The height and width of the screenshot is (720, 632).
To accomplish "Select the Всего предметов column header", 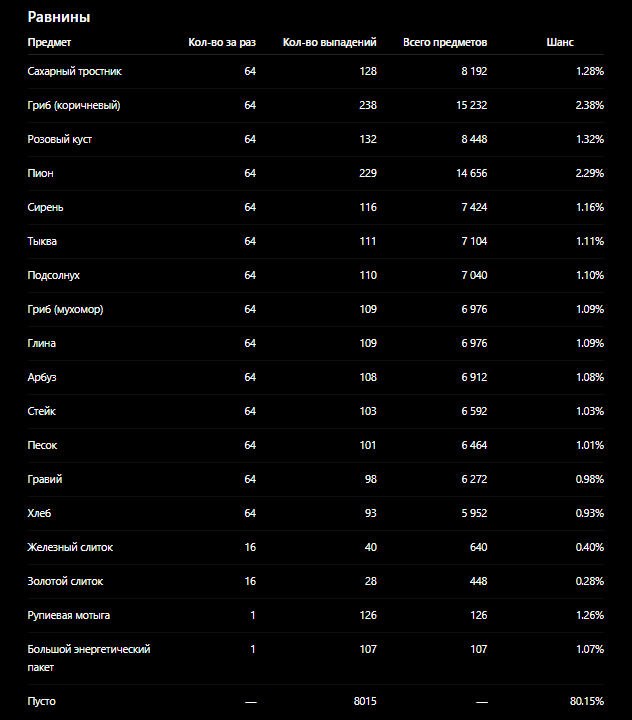I will point(445,42).
